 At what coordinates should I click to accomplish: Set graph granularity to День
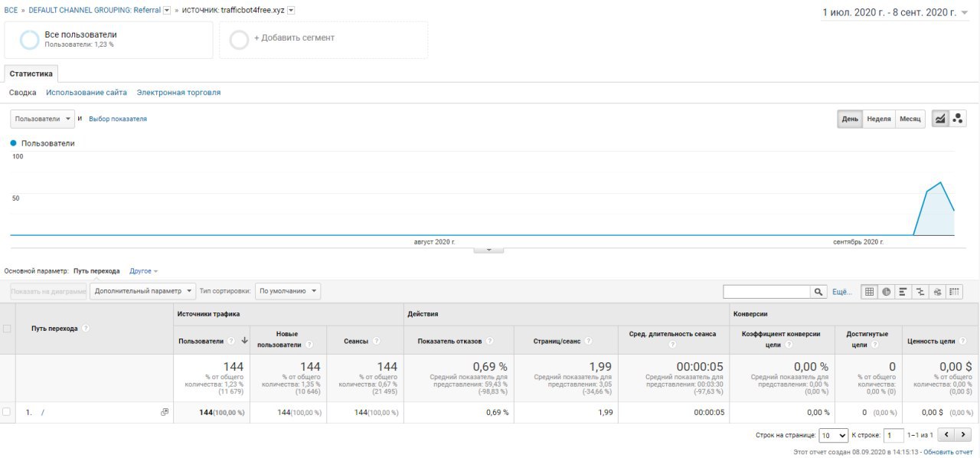click(850, 119)
